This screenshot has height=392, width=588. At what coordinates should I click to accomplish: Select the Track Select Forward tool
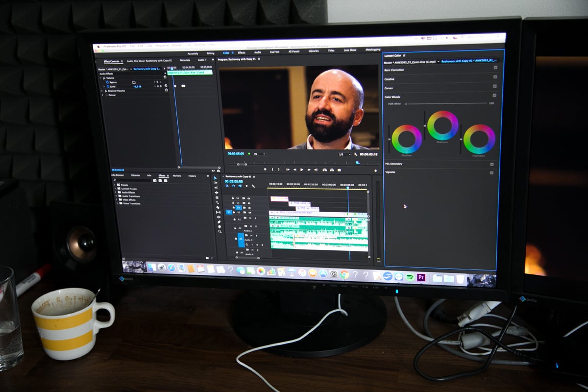pos(216,183)
